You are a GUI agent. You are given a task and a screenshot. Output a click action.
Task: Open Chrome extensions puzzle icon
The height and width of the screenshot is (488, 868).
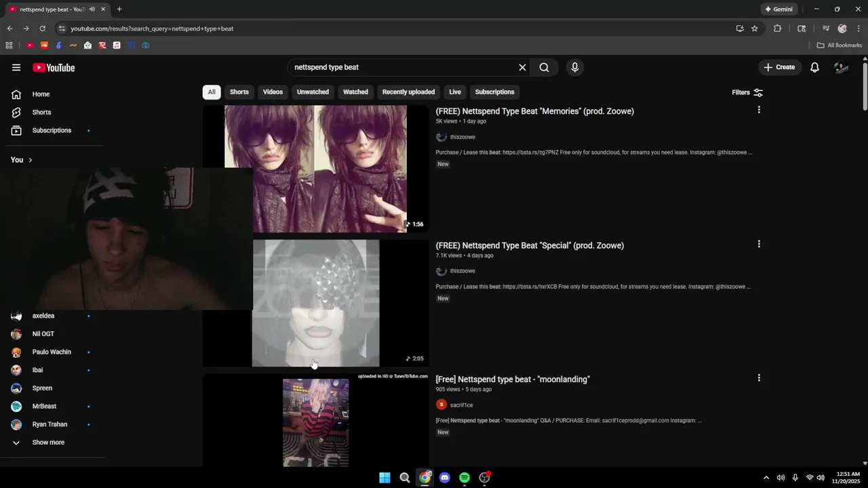tap(777, 28)
